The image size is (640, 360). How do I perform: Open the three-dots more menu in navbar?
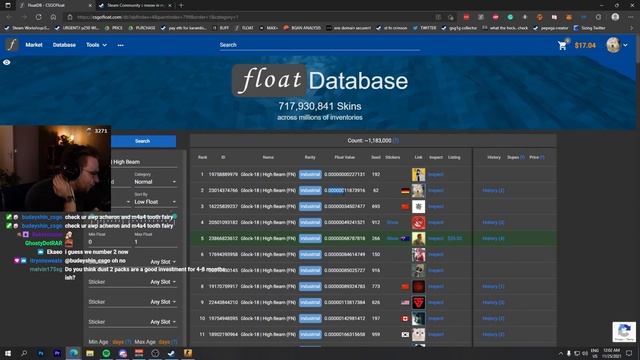click(120, 45)
